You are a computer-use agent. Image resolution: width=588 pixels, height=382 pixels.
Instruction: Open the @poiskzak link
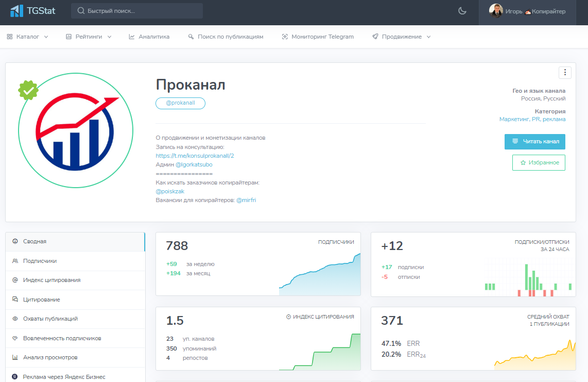[x=170, y=191]
